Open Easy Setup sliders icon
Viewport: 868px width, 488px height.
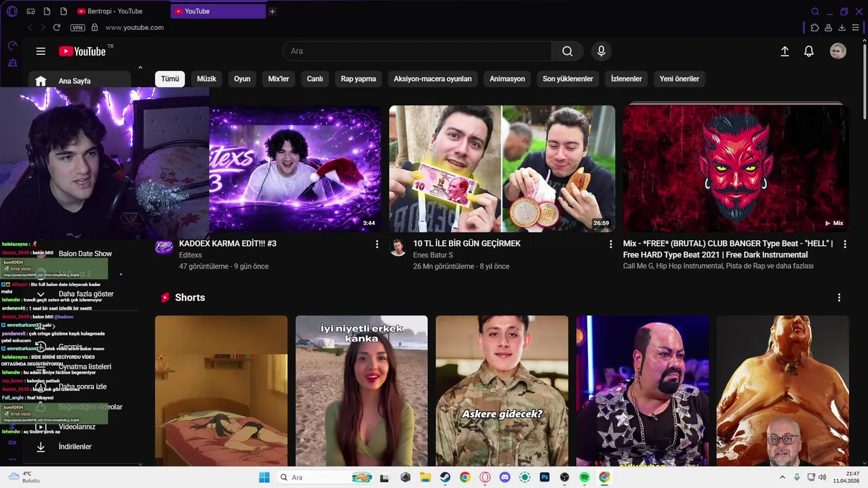pos(856,28)
